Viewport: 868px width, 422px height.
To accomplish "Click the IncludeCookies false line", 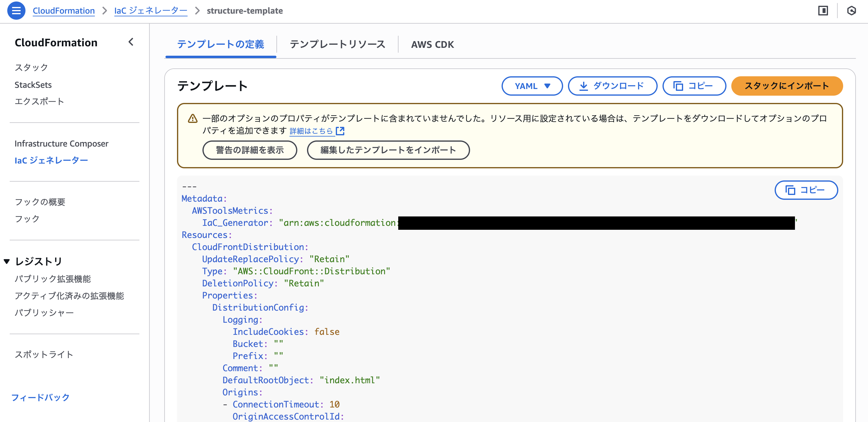I will click(286, 332).
